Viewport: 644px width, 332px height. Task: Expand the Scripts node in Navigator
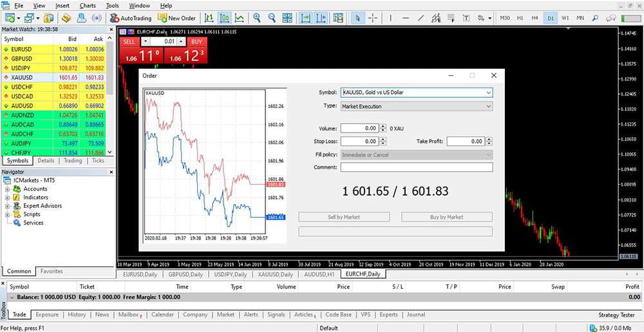(x=7, y=214)
